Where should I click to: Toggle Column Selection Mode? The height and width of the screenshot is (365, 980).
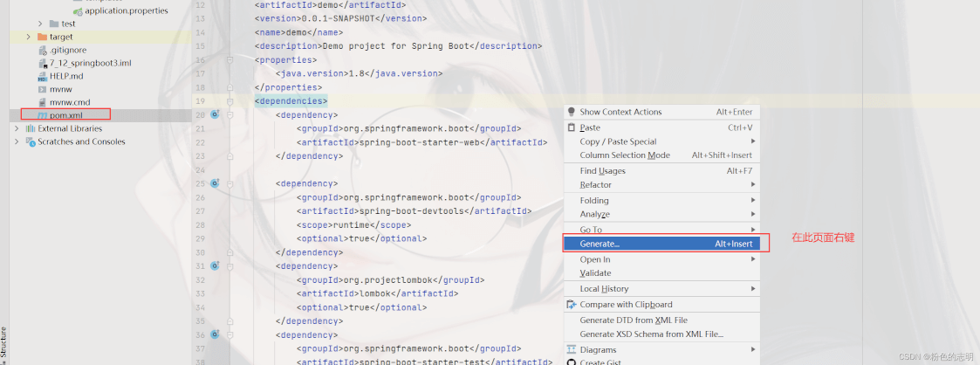tap(625, 155)
